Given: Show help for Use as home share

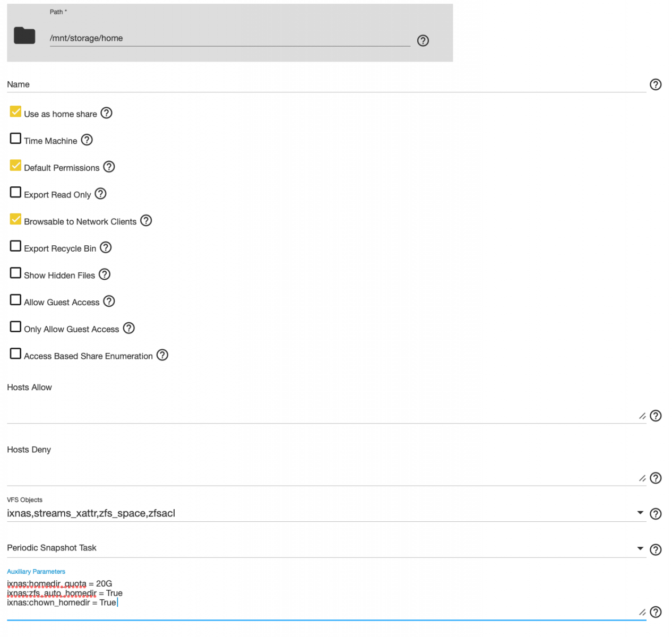Looking at the screenshot, I should click(106, 113).
